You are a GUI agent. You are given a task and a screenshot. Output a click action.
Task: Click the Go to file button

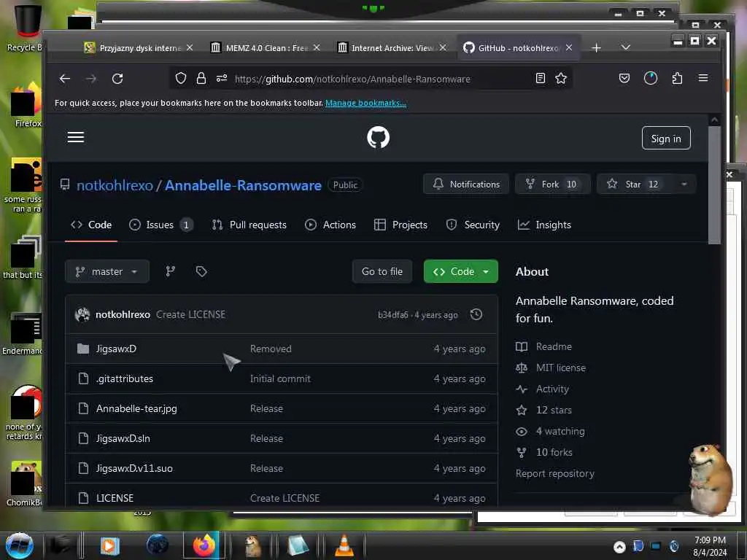pyautogui.click(x=382, y=271)
